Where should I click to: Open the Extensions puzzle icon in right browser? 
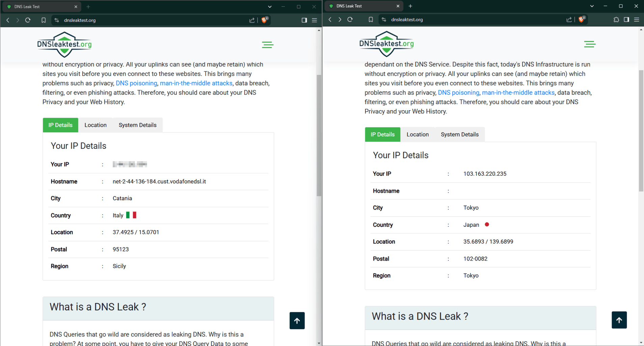[x=616, y=19]
